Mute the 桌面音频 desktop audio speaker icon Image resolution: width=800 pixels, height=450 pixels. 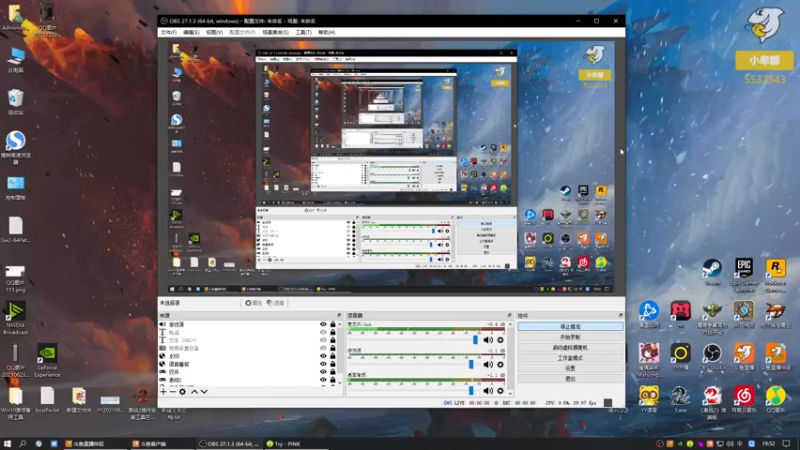click(488, 391)
